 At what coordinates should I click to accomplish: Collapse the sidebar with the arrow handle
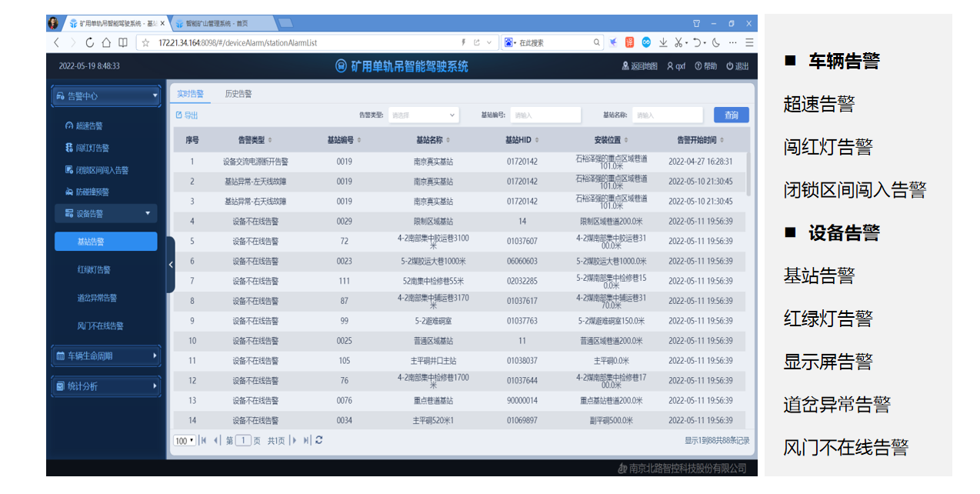coord(171,264)
